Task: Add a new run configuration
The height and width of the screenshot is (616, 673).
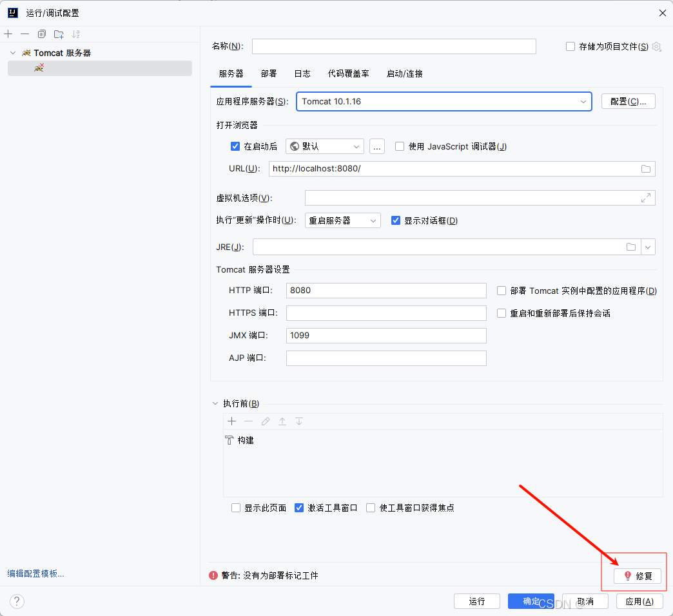Action: pyautogui.click(x=8, y=34)
